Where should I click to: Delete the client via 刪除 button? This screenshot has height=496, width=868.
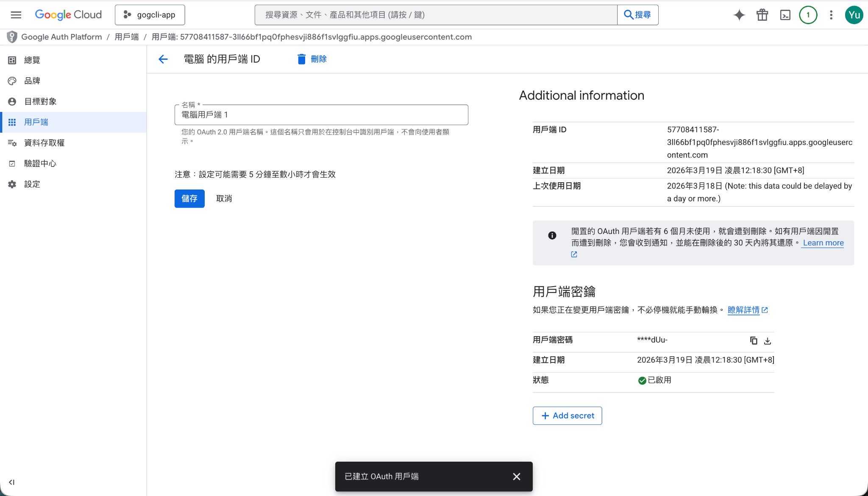click(x=312, y=59)
